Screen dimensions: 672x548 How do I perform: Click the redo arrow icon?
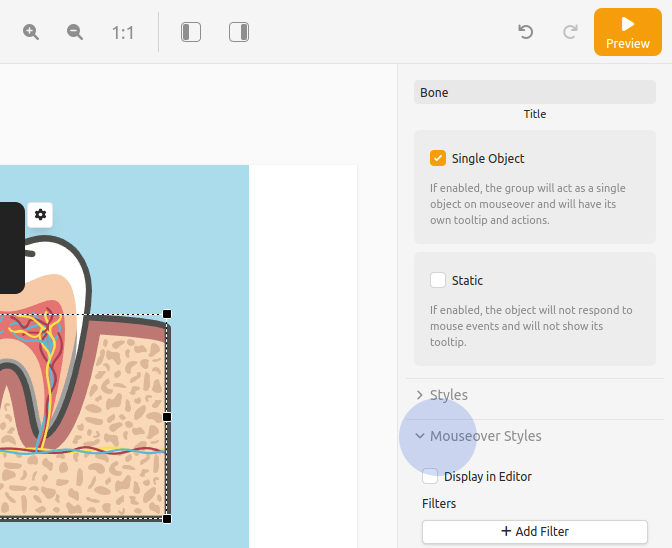[x=570, y=32]
